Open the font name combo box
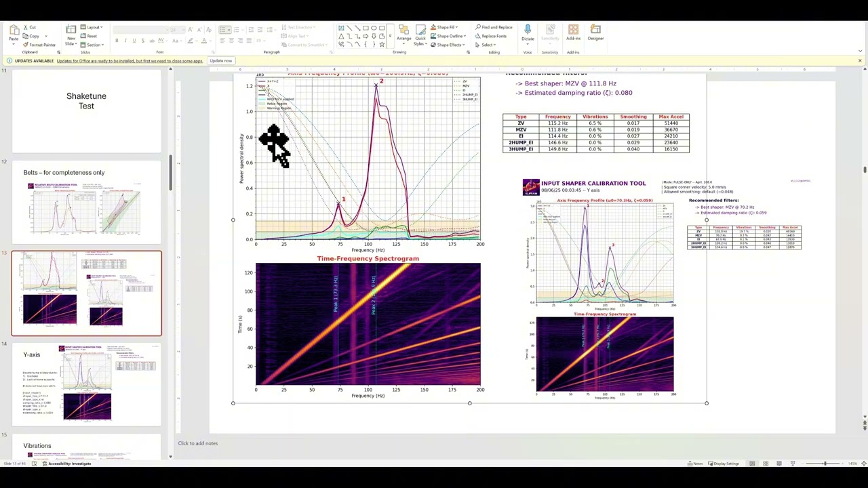The height and width of the screenshot is (488, 868). click(141, 30)
